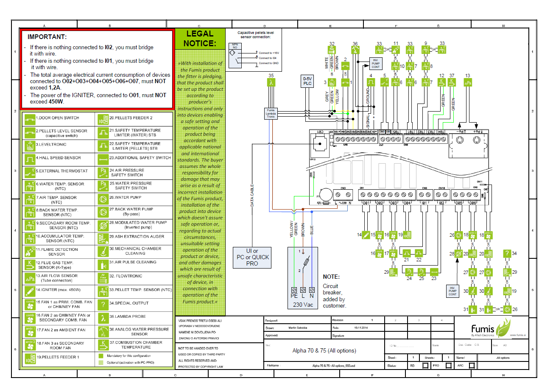Click the Fumis Lambda Tronic module box
This screenshot has height=392, width=553.
pos(271,113)
